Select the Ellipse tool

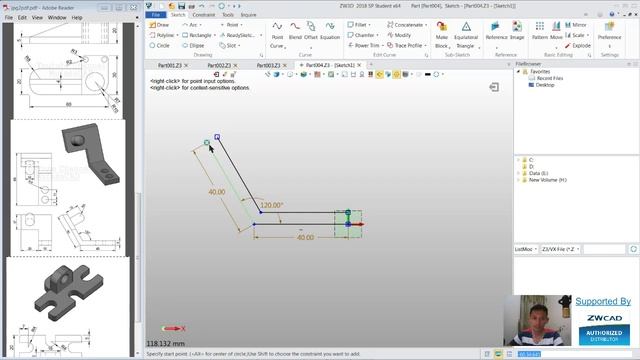[193, 45]
